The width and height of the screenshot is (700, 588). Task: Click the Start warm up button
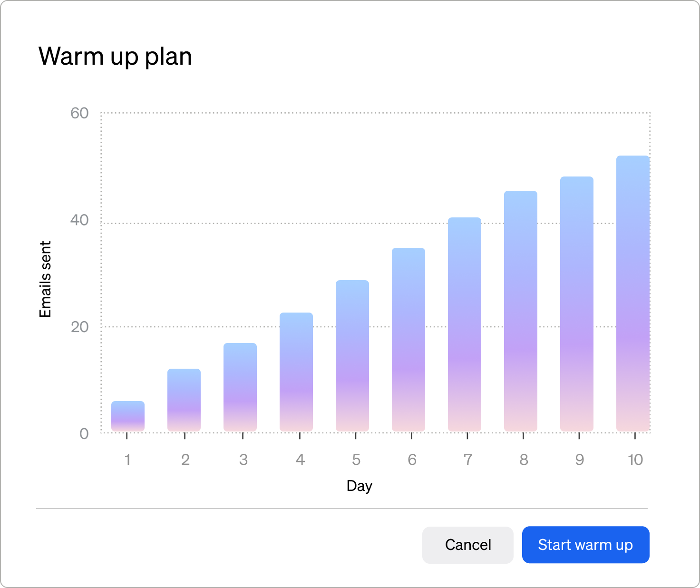pyautogui.click(x=585, y=545)
